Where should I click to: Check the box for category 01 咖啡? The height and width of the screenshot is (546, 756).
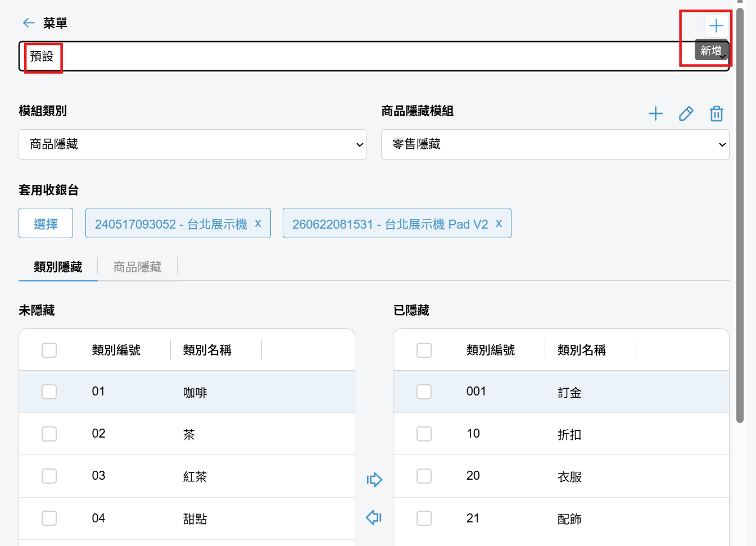pyautogui.click(x=49, y=392)
